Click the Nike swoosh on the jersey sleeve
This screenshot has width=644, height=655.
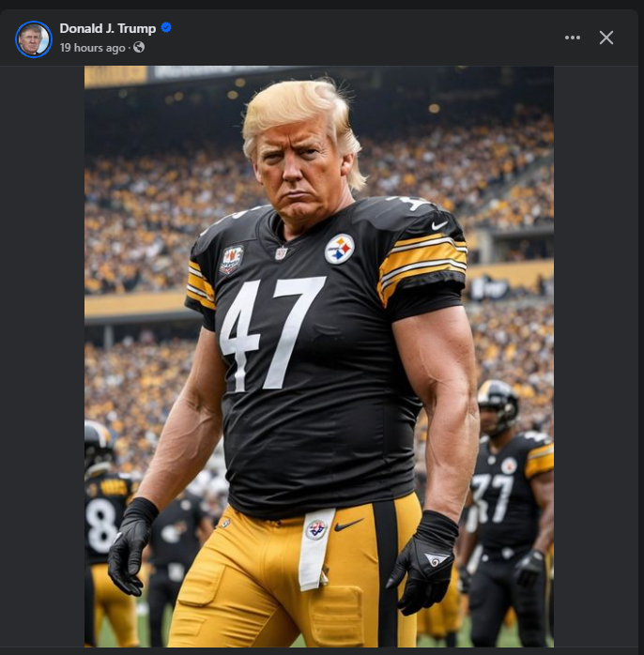pyautogui.click(x=439, y=226)
